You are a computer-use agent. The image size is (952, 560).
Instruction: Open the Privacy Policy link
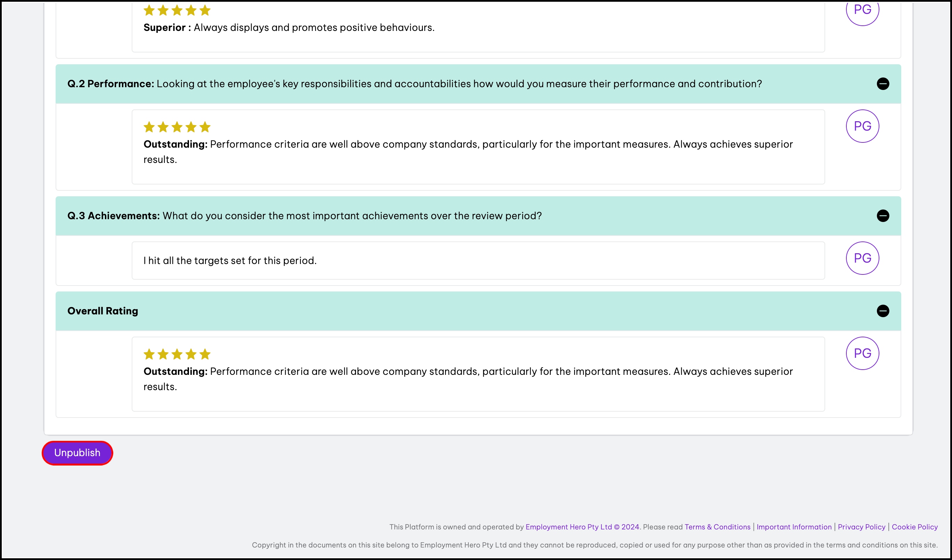point(861,527)
